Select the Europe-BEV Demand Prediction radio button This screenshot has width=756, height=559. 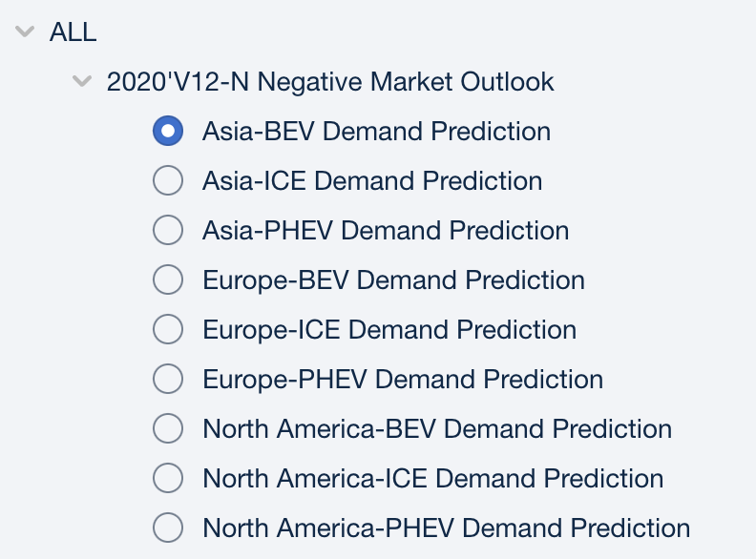coord(168,280)
